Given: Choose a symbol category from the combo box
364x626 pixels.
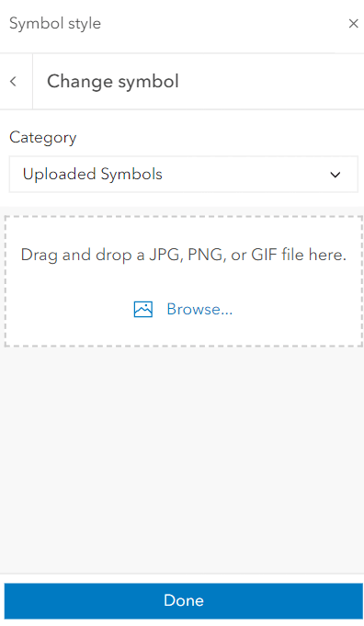Looking at the screenshot, I should click(x=184, y=174).
